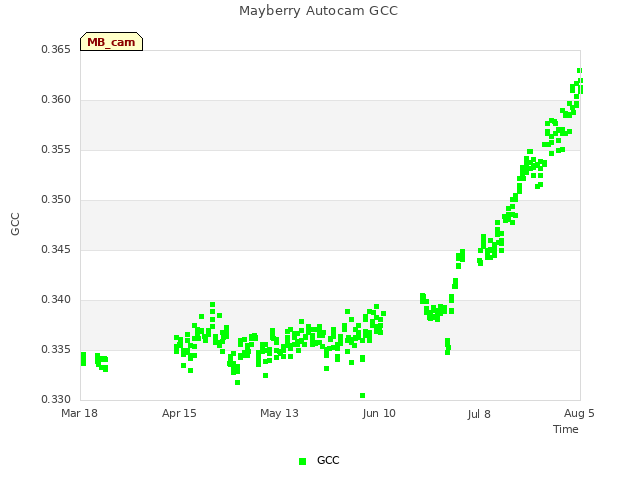Select the 0.330 y-axis label
Screen dimensions: 640x480
click(56, 399)
